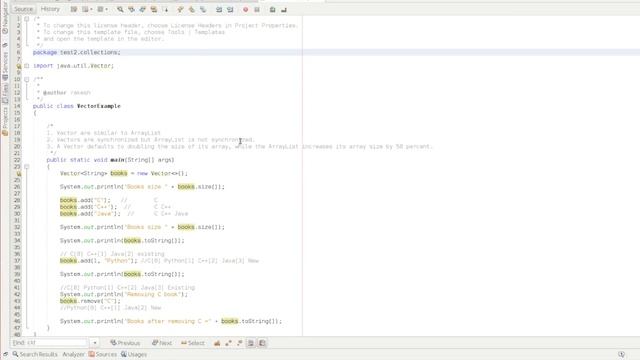Go to Next Bookmark icon
The height and width of the screenshot is (360, 640).
pos(191,9)
